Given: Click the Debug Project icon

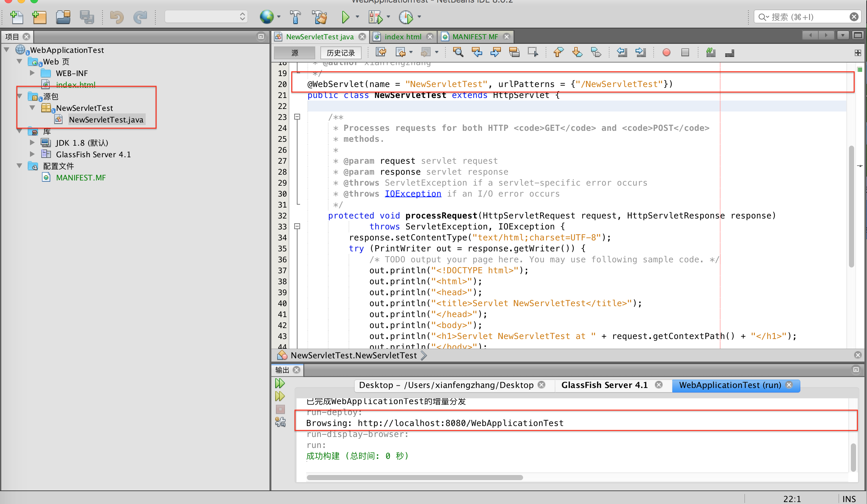Looking at the screenshot, I should point(375,17).
